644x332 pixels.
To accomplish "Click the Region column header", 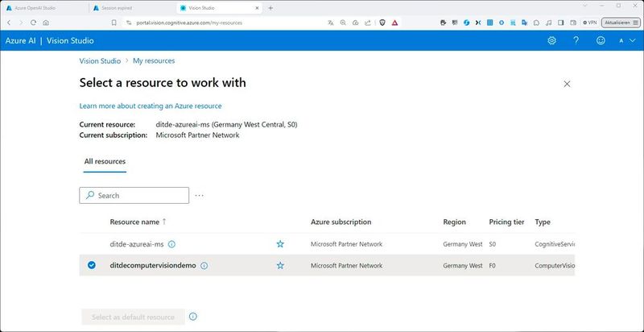I will [454, 222].
